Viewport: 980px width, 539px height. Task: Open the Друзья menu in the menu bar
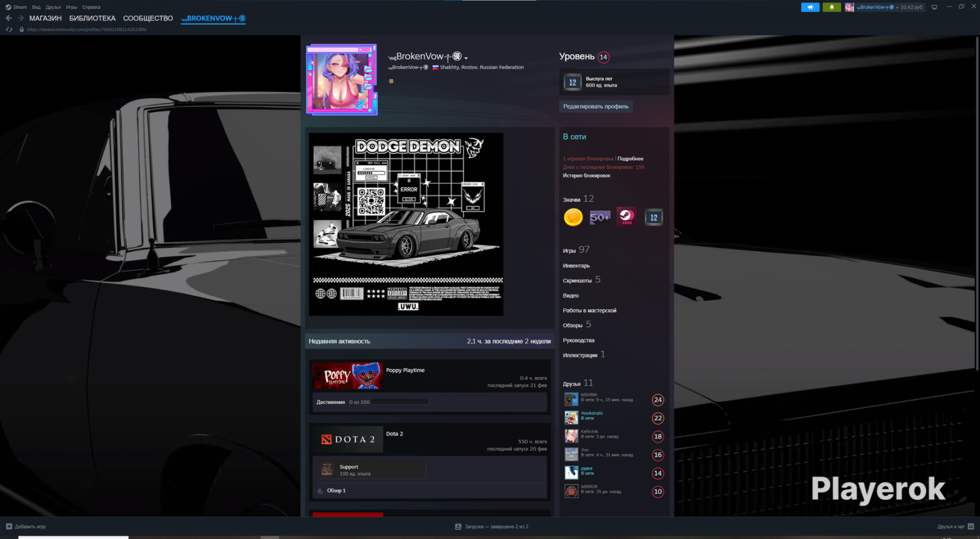pos(53,7)
